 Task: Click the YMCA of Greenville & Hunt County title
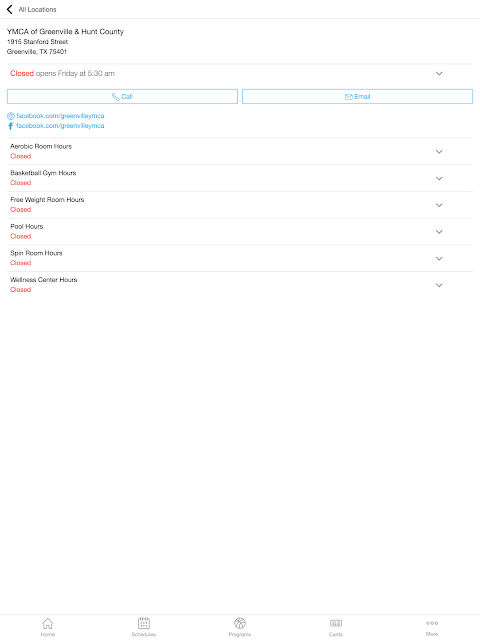(65, 31)
